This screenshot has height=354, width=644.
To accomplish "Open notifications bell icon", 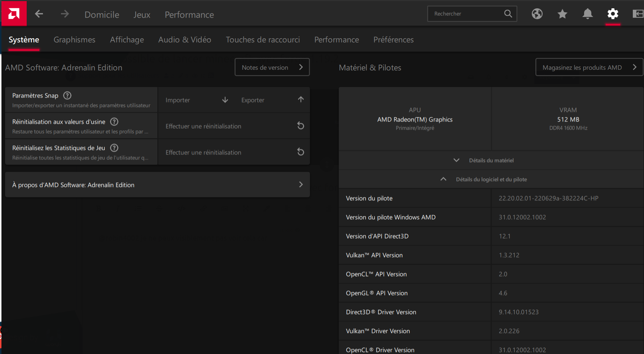I will click(x=587, y=14).
